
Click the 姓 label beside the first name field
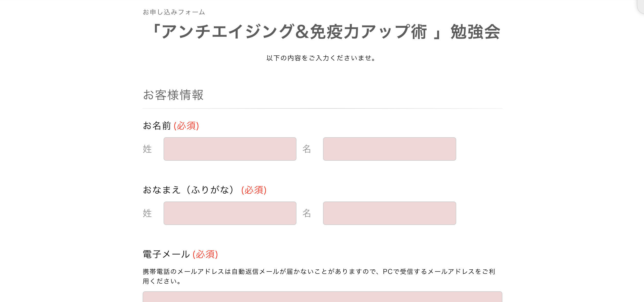coord(147,149)
